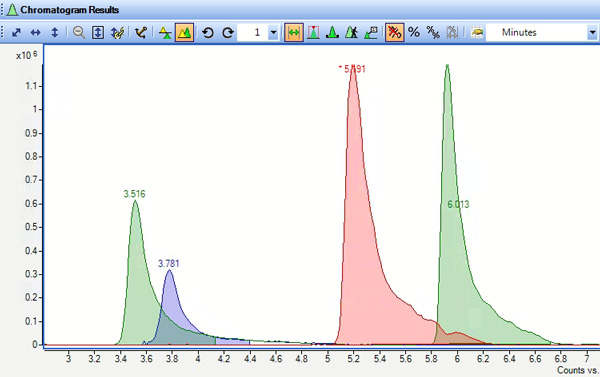This screenshot has width=600, height=377.
Task: Click the Chromatogram Results title tab
Action: (70, 10)
